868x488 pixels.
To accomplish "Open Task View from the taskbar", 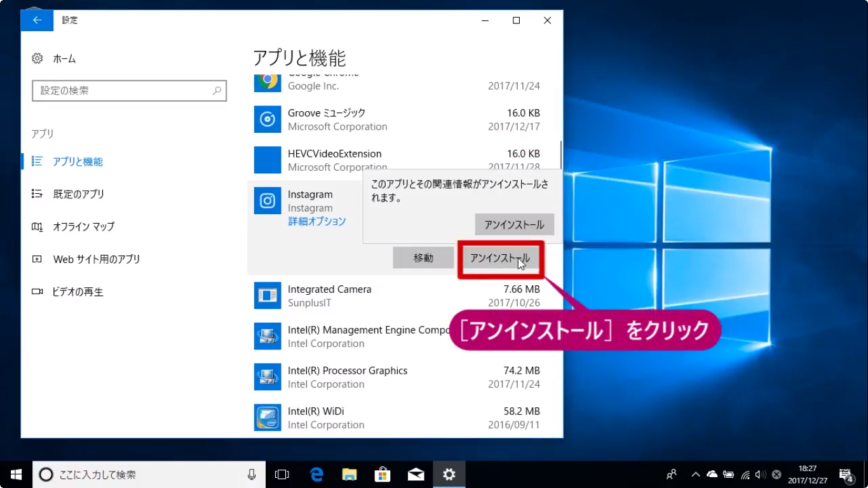I will (281, 474).
